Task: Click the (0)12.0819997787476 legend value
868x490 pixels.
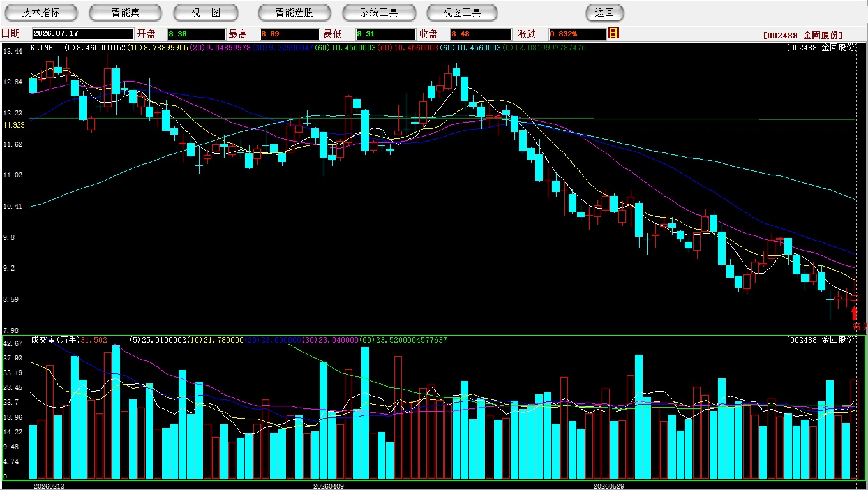Action: pos(544,48)
